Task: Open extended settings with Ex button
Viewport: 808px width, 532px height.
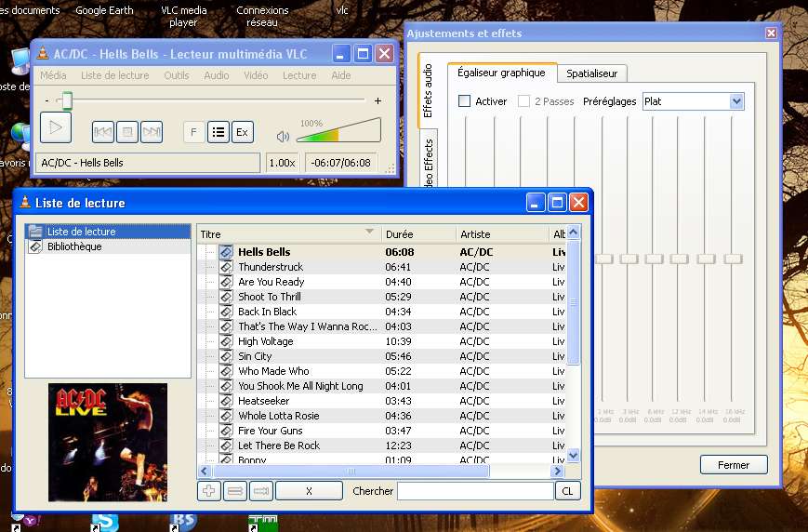Action: tap(242, 132)
